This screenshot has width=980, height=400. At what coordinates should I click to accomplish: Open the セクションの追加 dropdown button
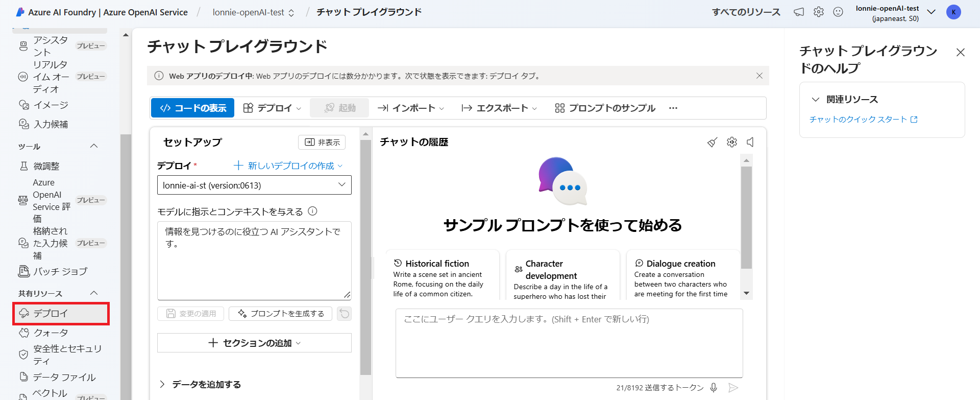(254, 343)
